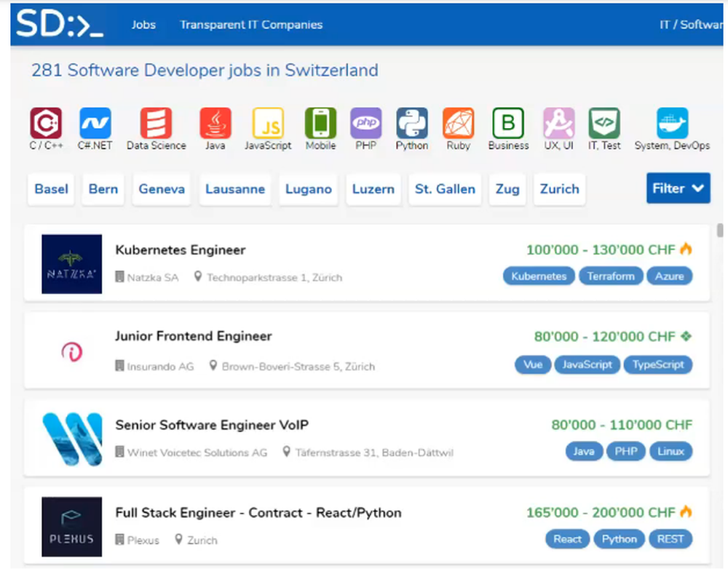Image resolution: width=728 pixels, height=574 pixels.
Task: Open Senior Software Engineer VoIP job title
Action: point(212,425)
